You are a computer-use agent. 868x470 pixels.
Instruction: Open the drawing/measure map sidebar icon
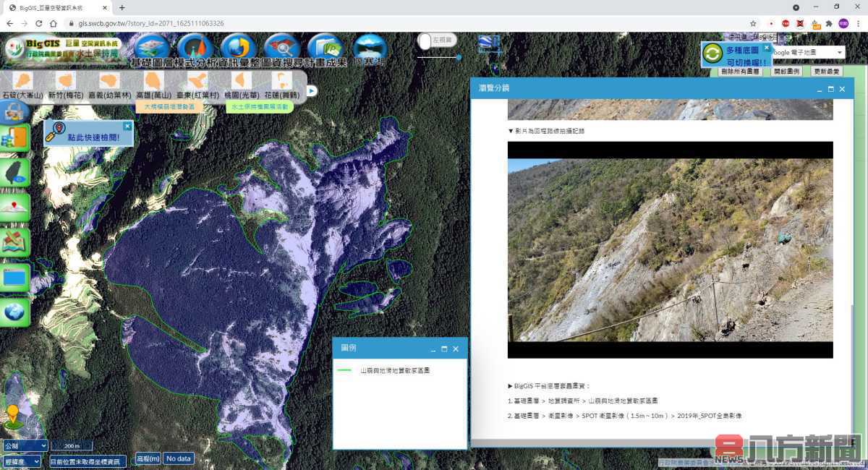[15, 242]
